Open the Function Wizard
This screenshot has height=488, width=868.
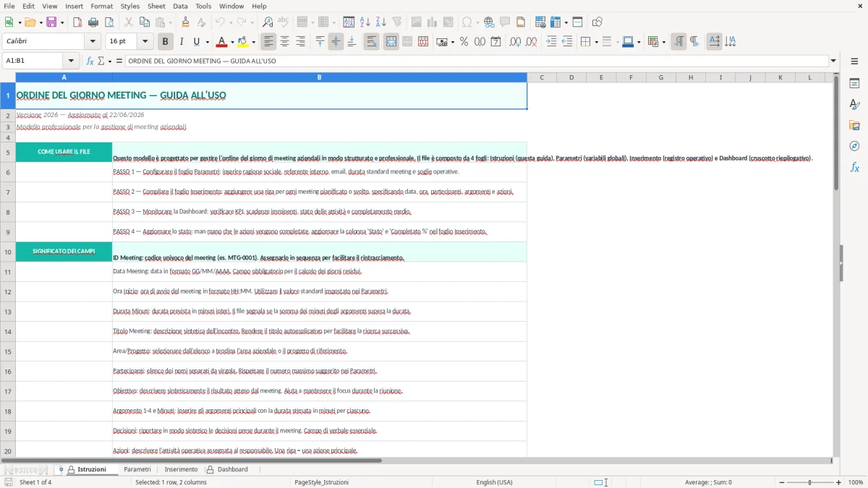90,61
